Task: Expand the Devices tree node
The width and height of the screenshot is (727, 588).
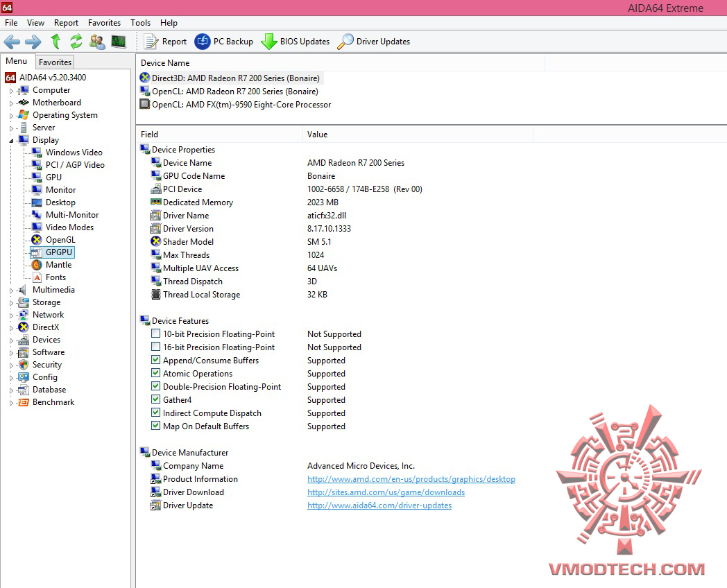Action: (x=12, y=340)
